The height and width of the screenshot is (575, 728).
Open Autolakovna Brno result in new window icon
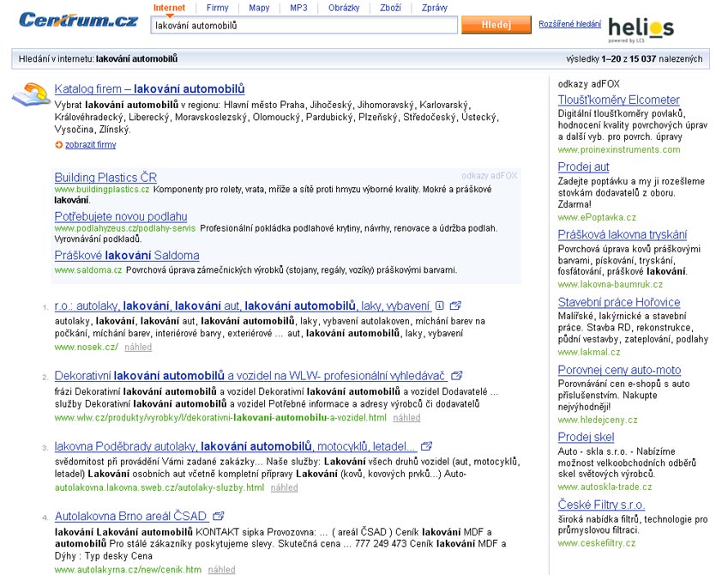[218, 516]
